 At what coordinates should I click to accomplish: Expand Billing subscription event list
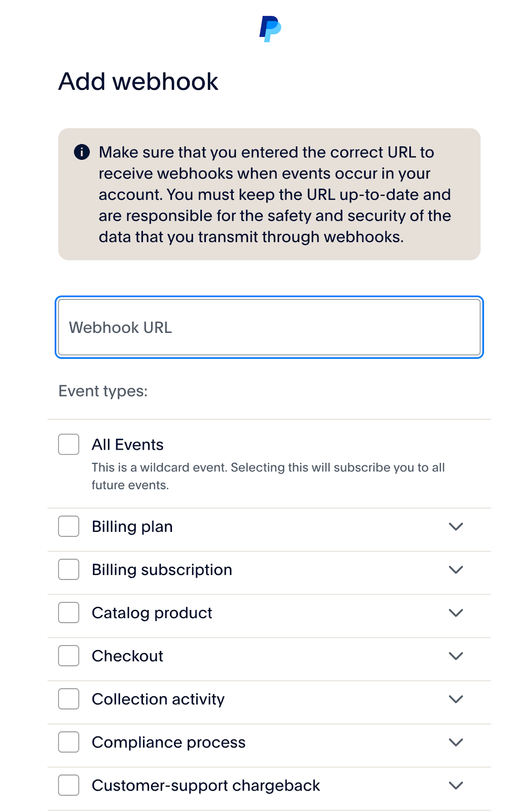point(456,570)
